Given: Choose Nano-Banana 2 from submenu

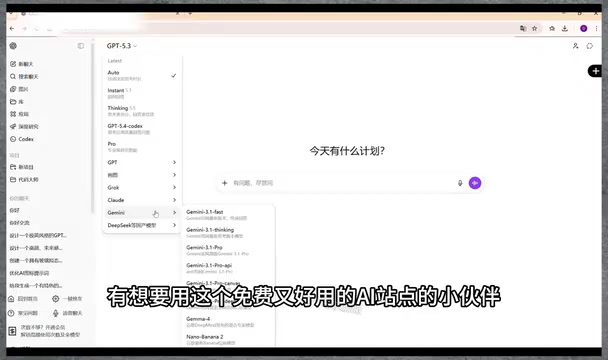Looking at the screenshot, I should pos(229,339).
